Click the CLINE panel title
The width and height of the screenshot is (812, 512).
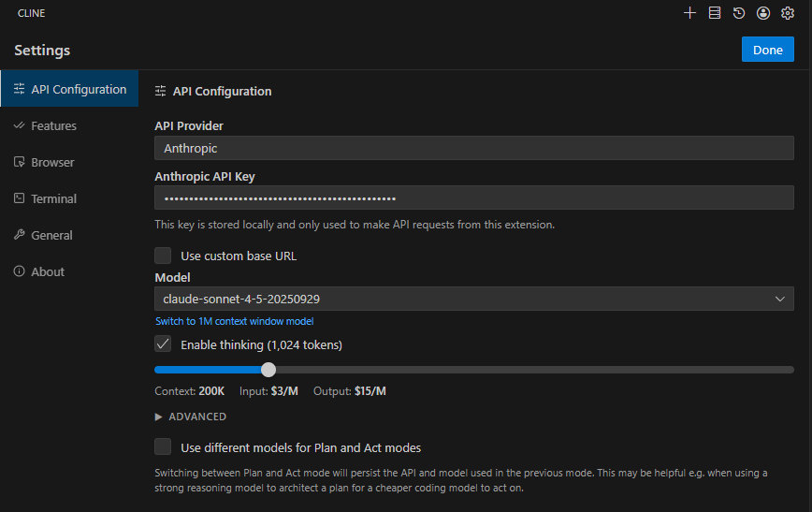pos(32,13)
